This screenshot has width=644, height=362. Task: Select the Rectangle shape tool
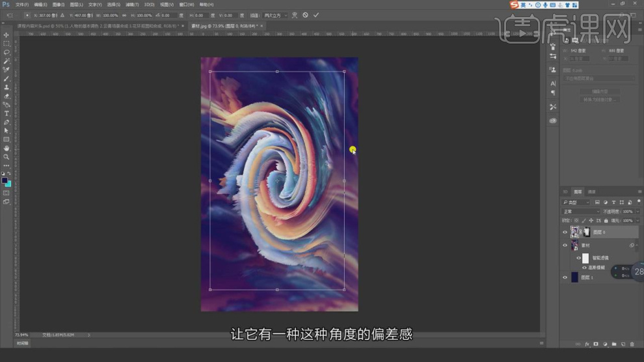[6, 139]
